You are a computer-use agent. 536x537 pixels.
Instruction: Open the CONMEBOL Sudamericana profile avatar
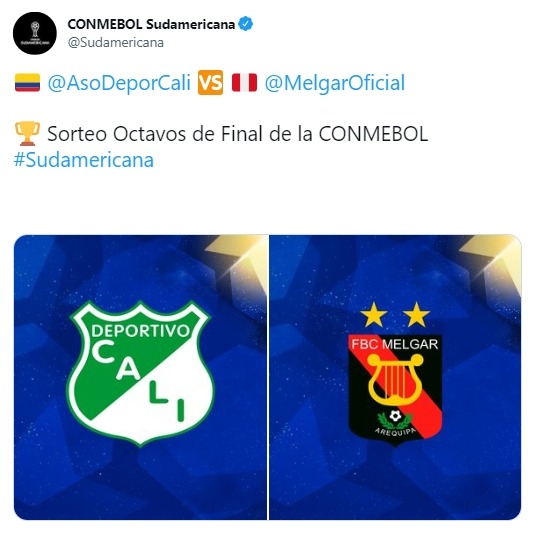tap(35, 33)
